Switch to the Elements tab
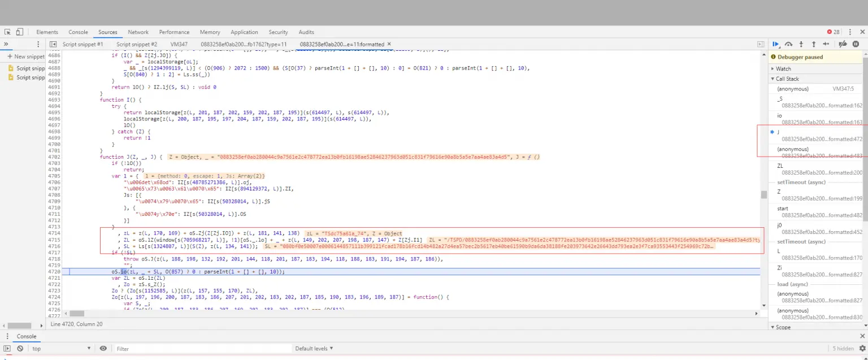This screenshot has height=360, width=868. click(x=47, y=32)
